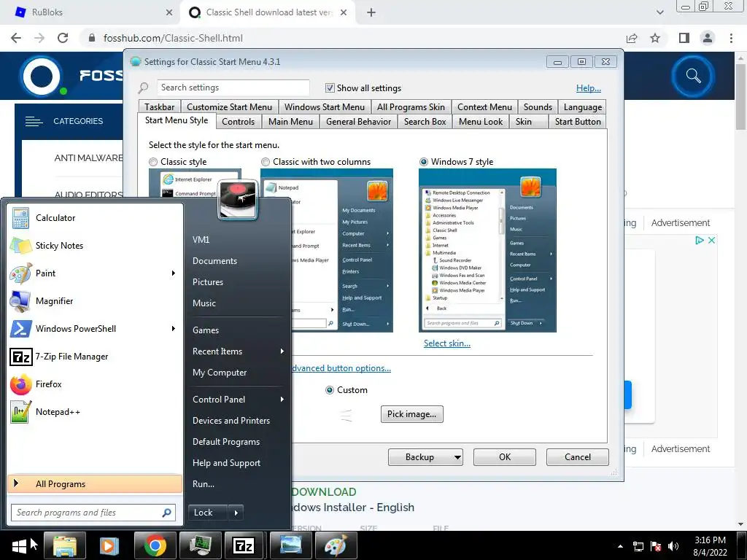The width and height of the screenshot is (747, 560).
Task: Click the start menu user picture
Action: coord(238,200)
